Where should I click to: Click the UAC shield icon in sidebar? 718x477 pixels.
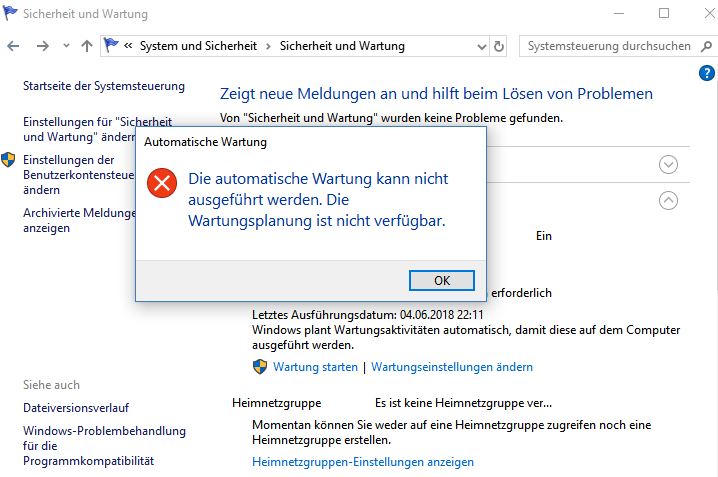click(8, 160)
